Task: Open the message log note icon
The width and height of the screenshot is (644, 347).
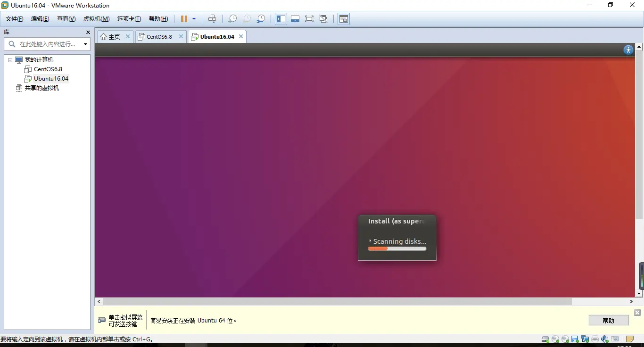Action: click(x=629, y=339)
